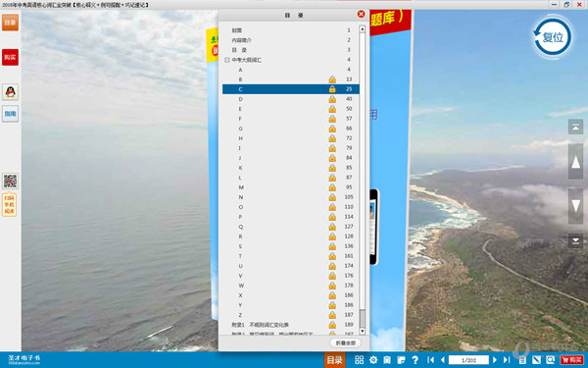Click the 复位 reset view button
Screen dimensions: 588x368
pos(553,37)
